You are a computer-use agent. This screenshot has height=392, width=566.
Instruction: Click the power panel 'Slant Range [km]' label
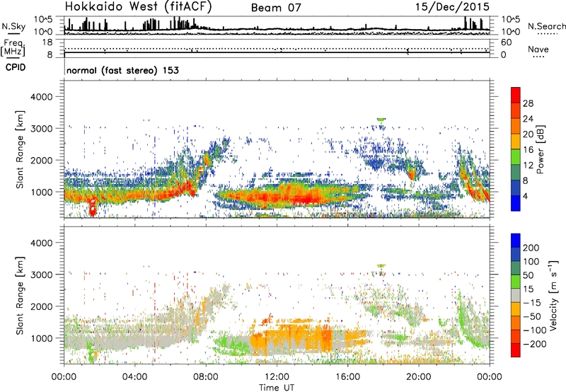pyautogui.click(x=20, y=149)
